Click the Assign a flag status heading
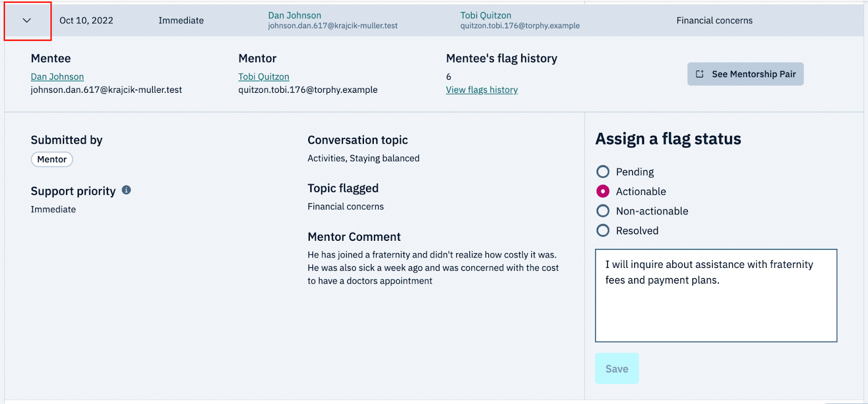The width and height of the screenshot is (868, 404). coord(668,139)
